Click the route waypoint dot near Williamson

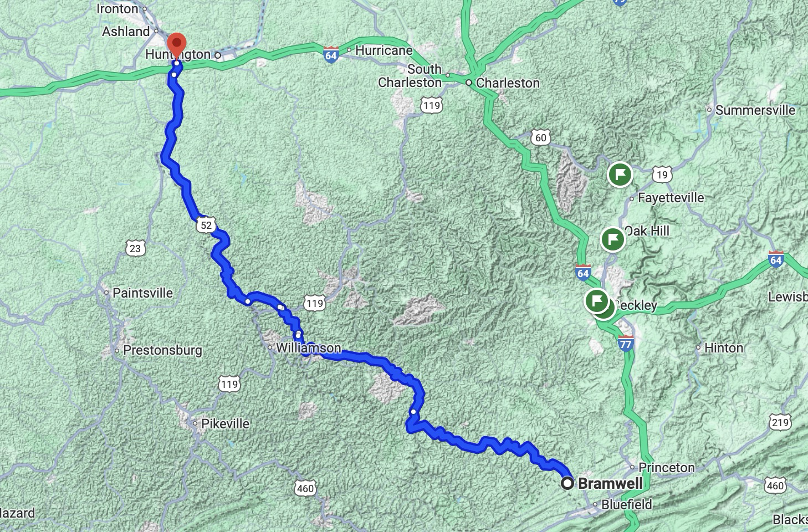(x=298, y=334)
